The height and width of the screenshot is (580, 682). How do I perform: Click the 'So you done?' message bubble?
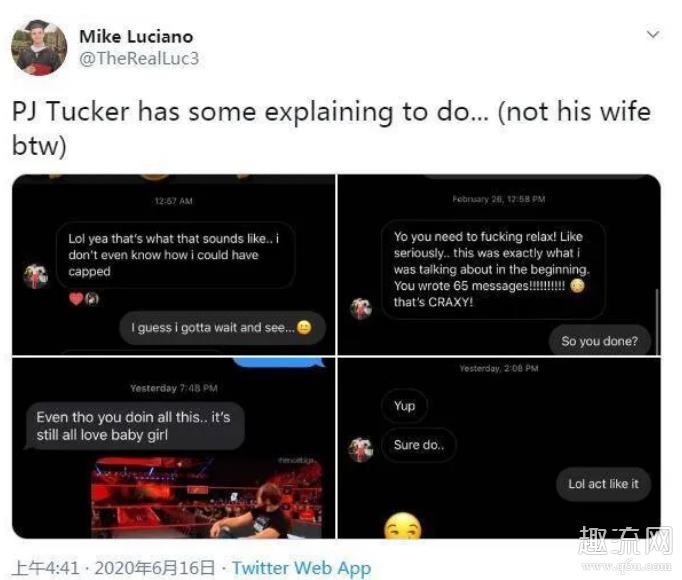pos(599,341)
